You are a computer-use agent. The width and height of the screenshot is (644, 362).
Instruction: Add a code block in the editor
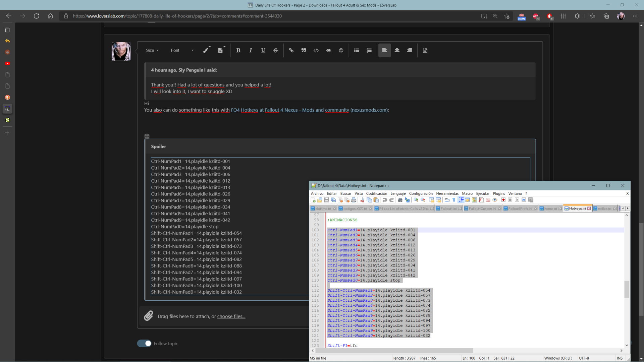316,50
